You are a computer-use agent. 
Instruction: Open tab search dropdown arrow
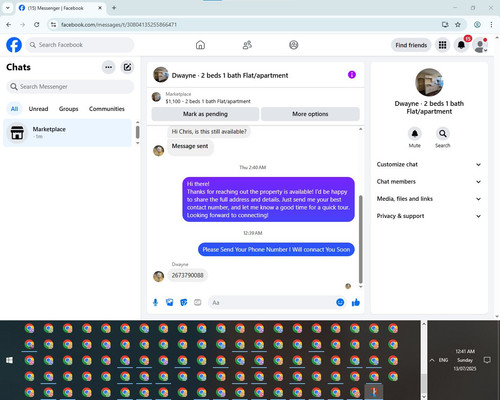point(8,8)
